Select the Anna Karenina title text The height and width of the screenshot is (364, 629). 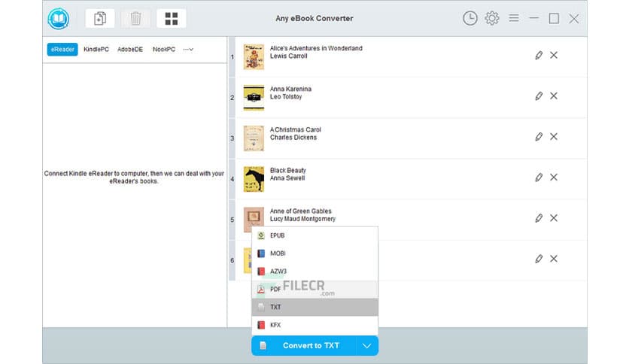tap(290, 89)
